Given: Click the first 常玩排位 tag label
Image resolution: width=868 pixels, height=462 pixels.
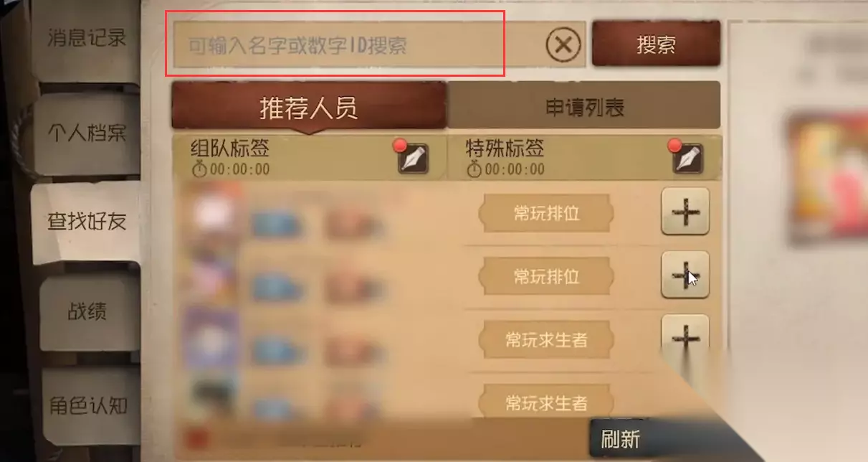Looking at the screenshot, I should [x=546, y=214].
